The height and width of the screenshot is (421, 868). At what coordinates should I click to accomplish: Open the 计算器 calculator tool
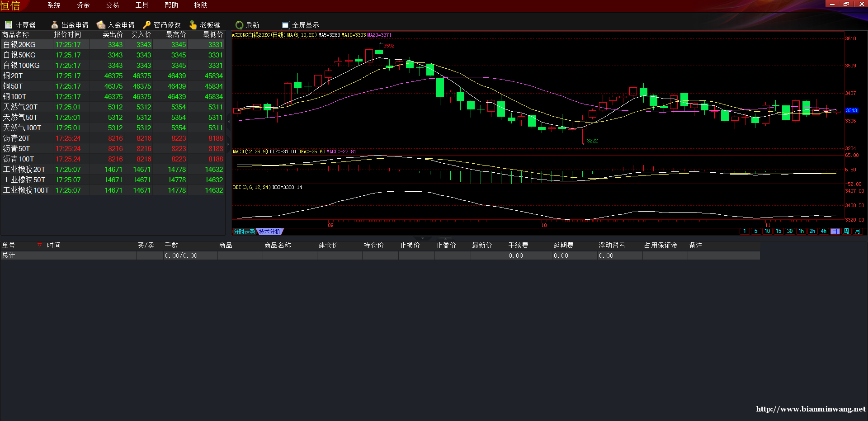20,25
